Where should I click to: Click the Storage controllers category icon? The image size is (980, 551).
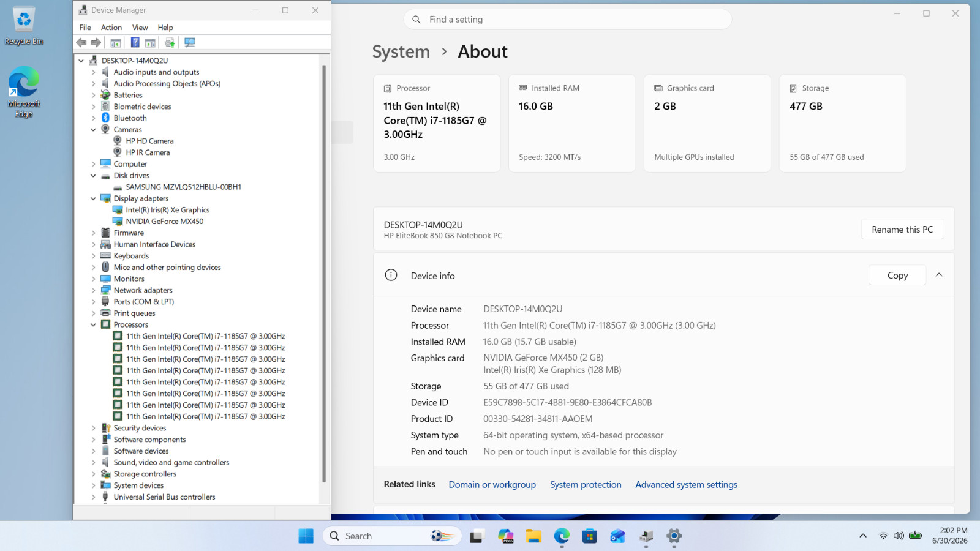tap(105, 474)
